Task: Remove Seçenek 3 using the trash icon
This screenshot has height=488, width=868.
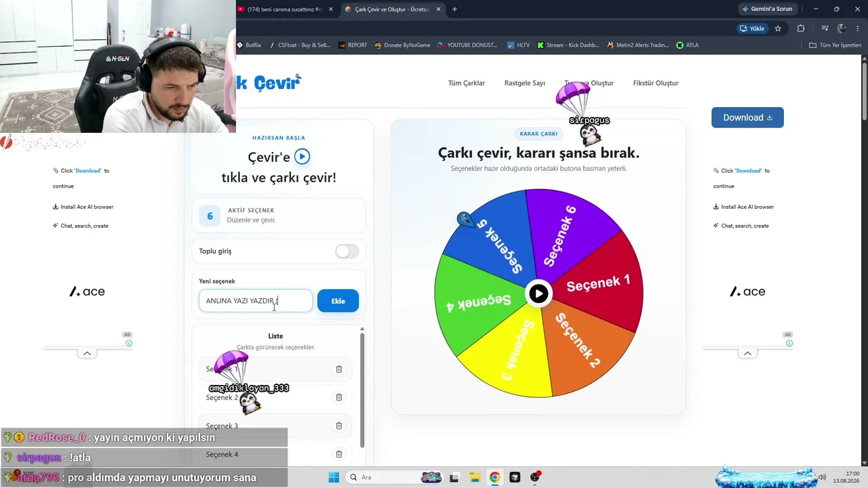Action: point(339,426)
